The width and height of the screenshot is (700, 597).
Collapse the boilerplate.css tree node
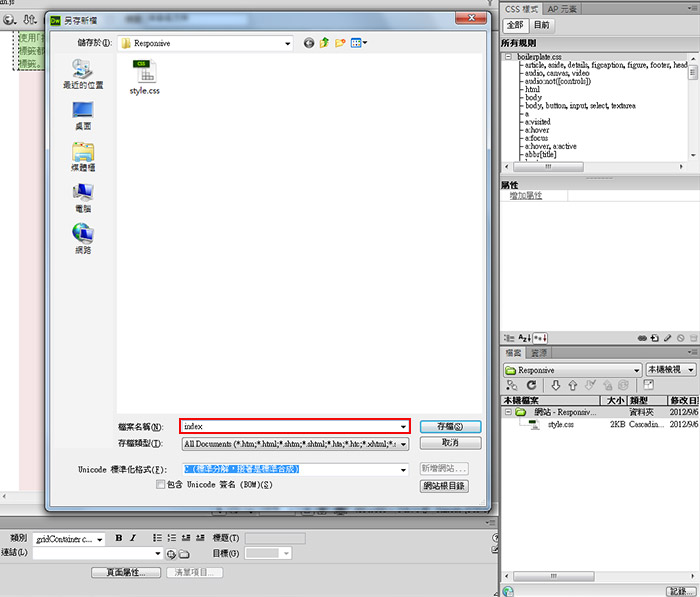(508, 57)
